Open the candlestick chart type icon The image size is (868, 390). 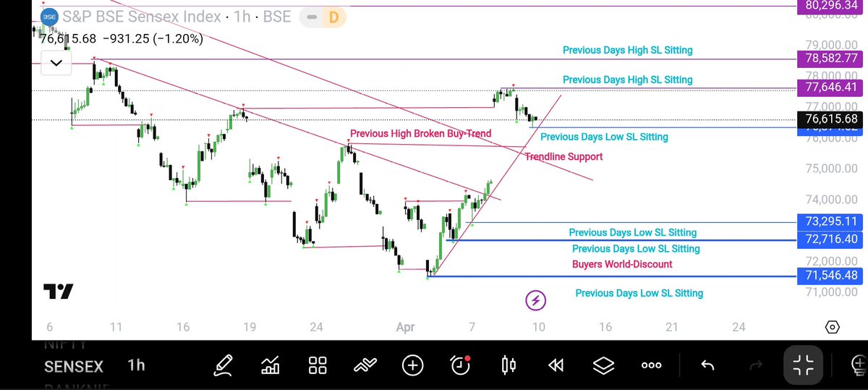pos(509,365)
